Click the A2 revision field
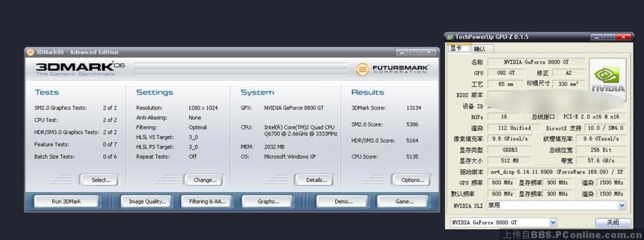Screen dimensions: 644x240 569,73
